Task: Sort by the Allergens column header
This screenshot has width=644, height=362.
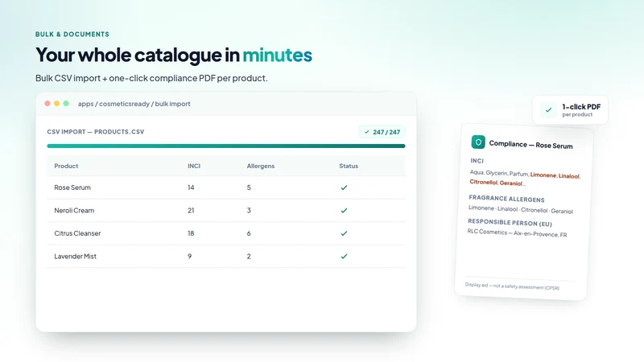Action: [x=260, y=166]
